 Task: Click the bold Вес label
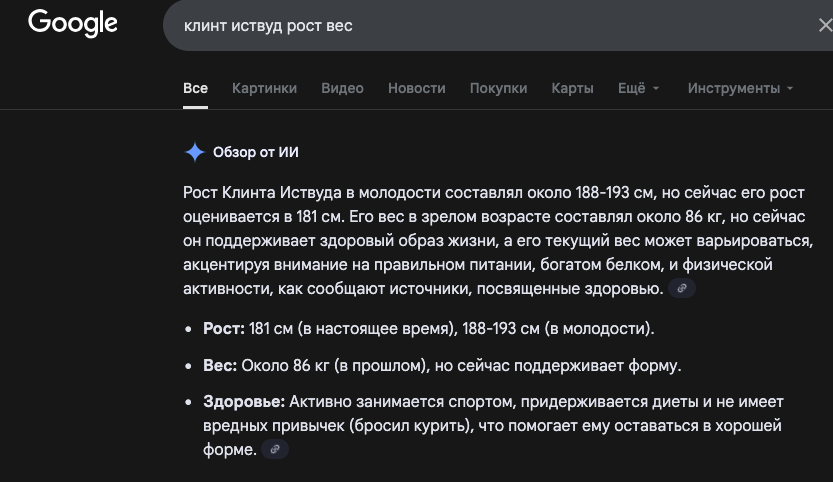click(220, 365)
